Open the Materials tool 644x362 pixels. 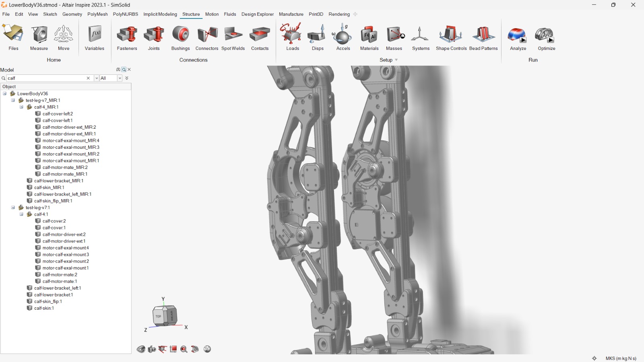pos(369,35)
